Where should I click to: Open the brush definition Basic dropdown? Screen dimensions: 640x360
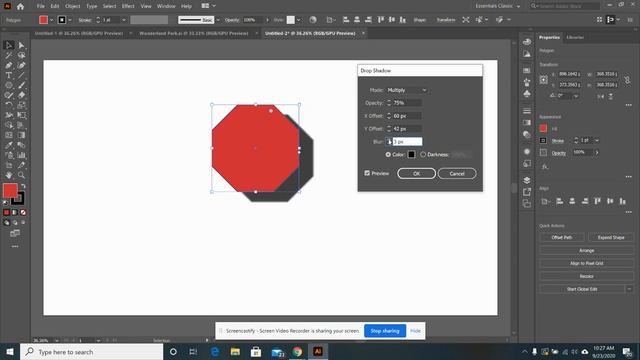click(218, 20)
